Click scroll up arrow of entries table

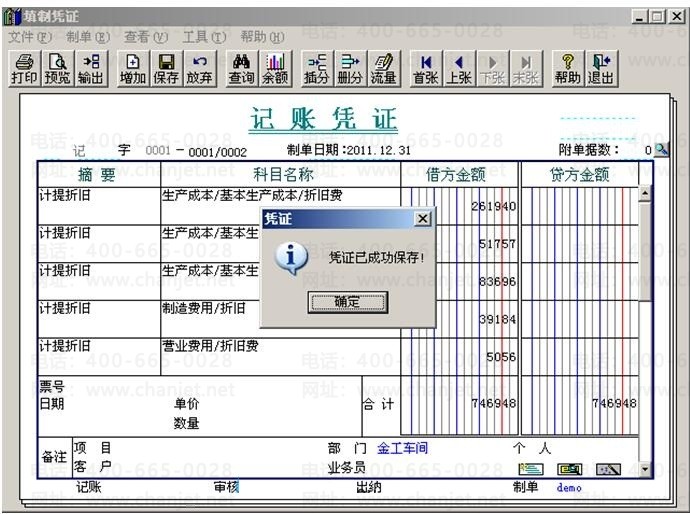pos(645,194)
